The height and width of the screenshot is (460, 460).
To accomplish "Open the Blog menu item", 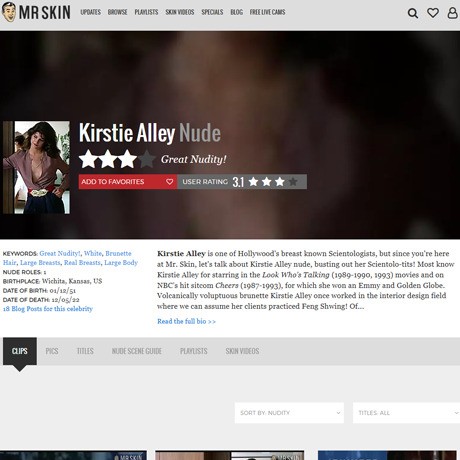I will (x=236, y=12).
